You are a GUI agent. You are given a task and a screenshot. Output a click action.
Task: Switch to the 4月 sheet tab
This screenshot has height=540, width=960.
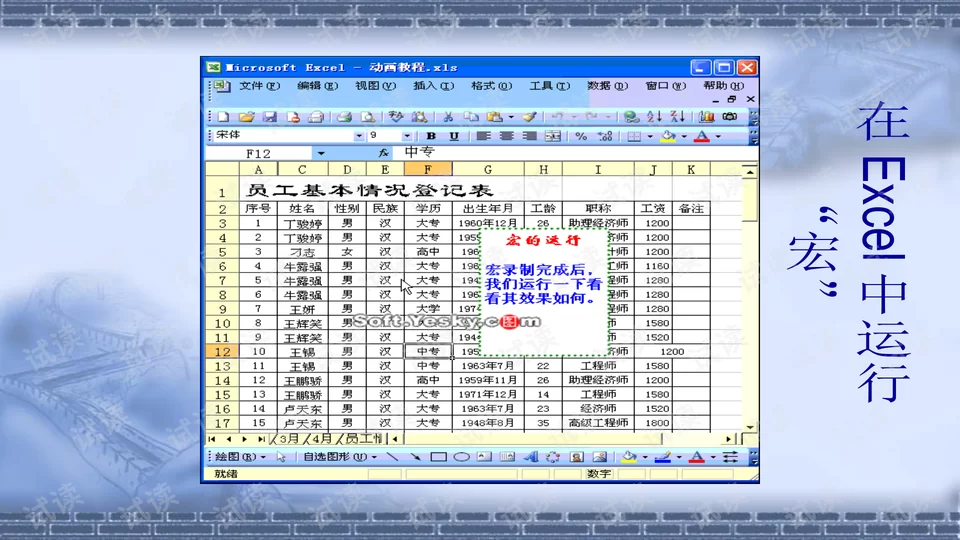click(320, 439)
